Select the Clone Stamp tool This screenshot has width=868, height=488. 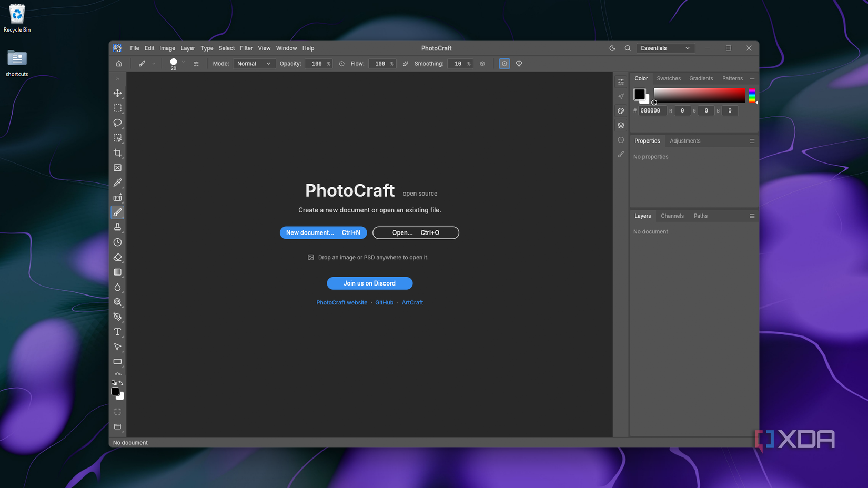coord(117,227)
